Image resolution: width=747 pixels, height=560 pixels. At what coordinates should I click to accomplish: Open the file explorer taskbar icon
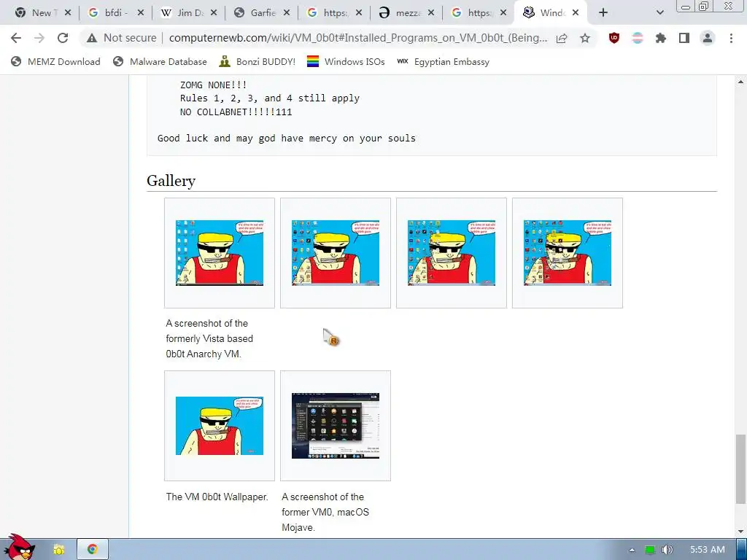click(x=58, y=550)
